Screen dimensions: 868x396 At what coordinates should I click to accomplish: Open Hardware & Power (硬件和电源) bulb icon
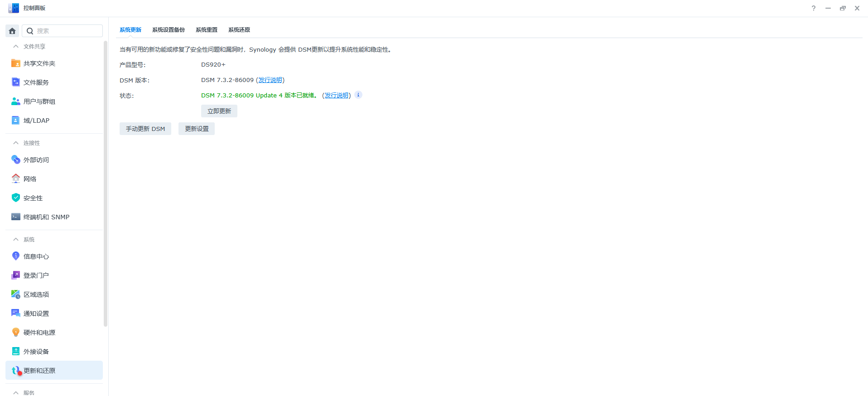pos(15,332)
